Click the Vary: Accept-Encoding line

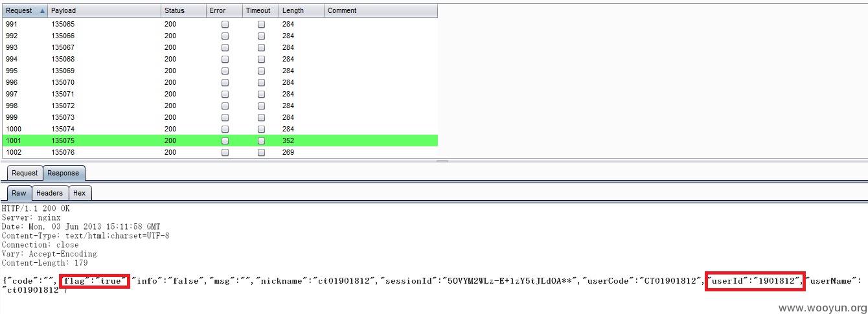point(49,254)
